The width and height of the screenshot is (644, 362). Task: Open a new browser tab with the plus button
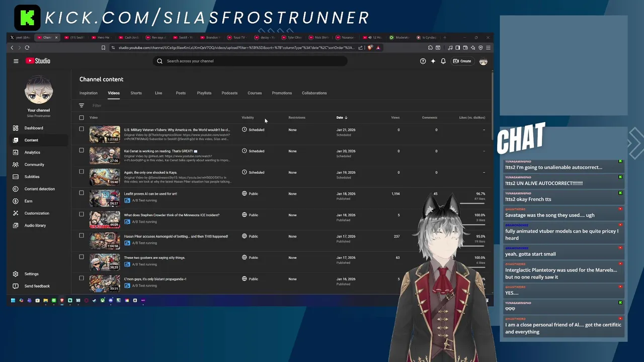[x=445, y=37]
